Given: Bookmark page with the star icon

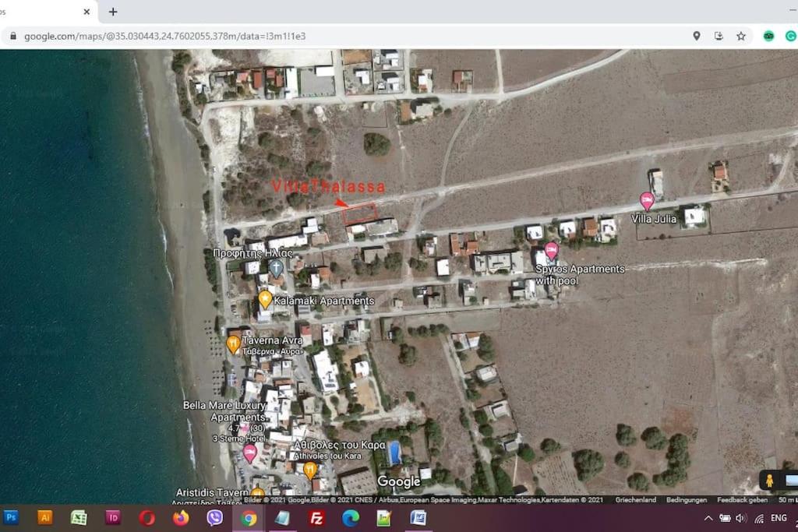Looking at the screenshot, I should (x=741, y=36).
